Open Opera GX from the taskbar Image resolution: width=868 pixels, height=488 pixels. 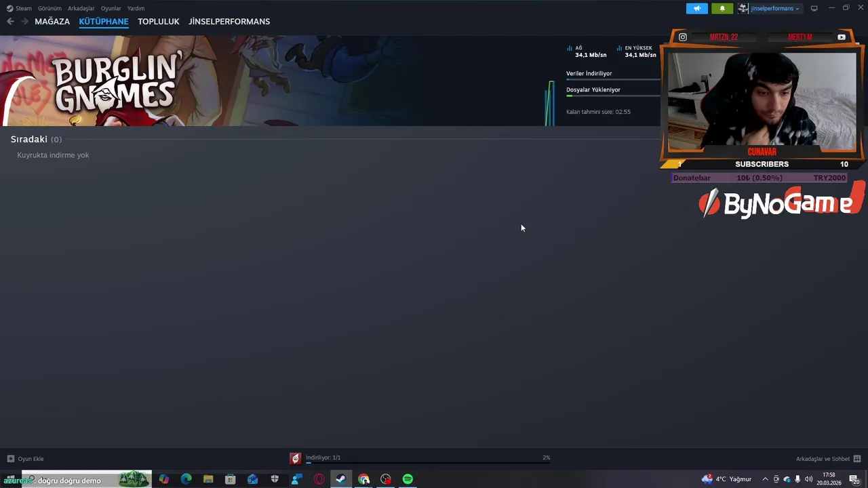[319, 479]
